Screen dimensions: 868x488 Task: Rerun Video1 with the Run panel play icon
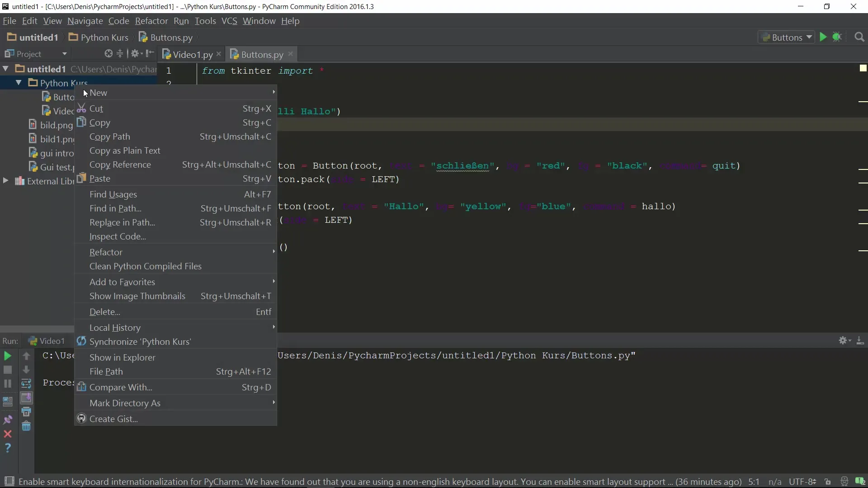[x=8, y=356]
